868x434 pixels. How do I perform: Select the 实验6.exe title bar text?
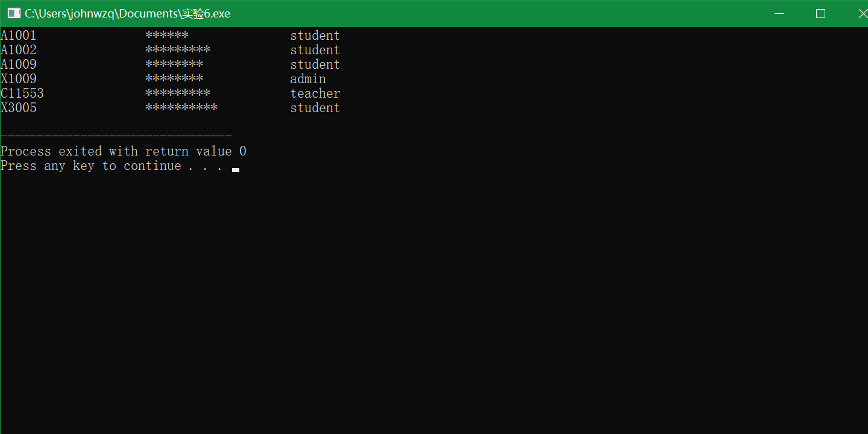pos(127,13)
